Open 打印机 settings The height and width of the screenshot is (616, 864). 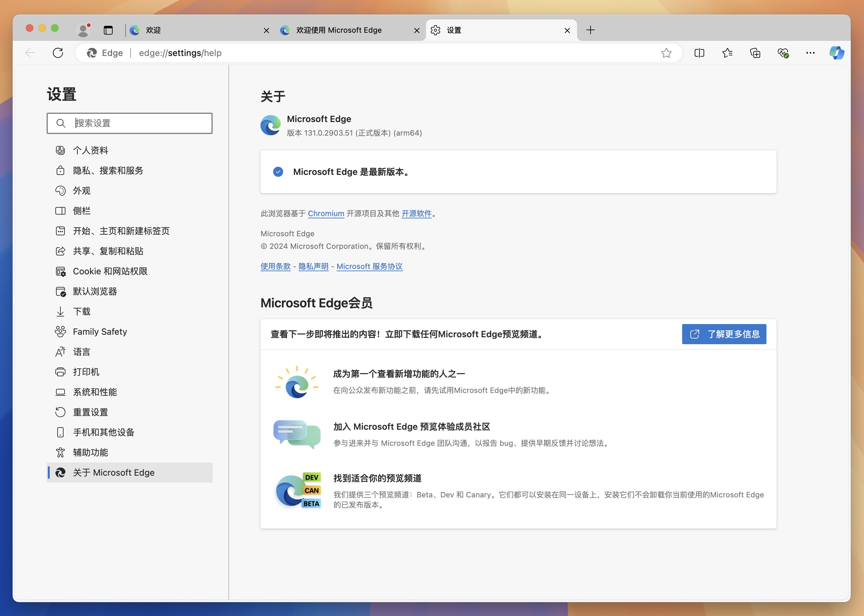click(x=129, y=372)
